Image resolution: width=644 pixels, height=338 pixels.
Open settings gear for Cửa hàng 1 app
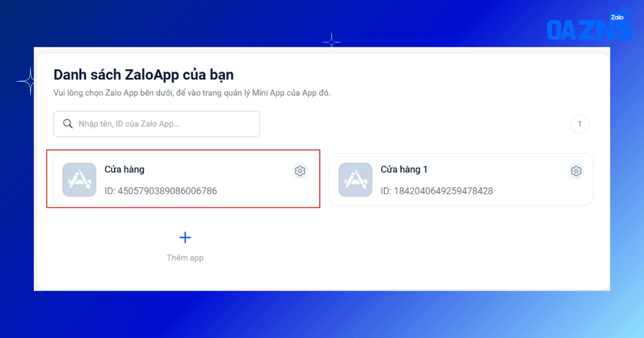click(576, 171)
